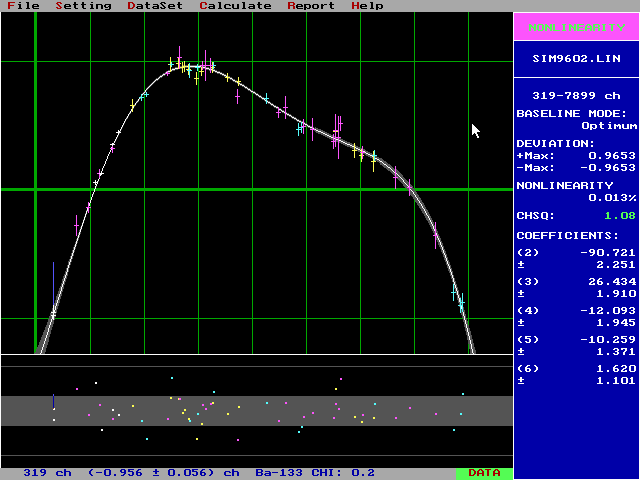Click the +Max deviation value 0.9653
Image resolution: width=640 pixels, height=480 pixels.
[x=612, y=156]
